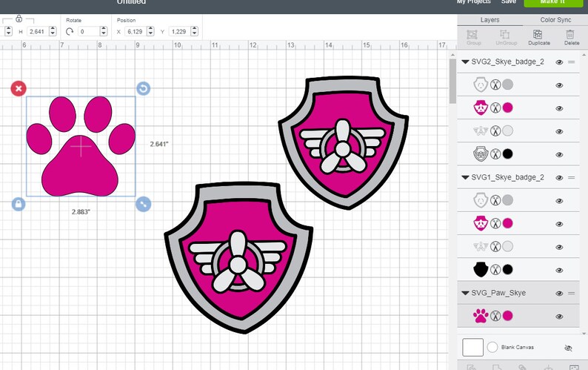588x370 pixels.
Task: Collapse the SVG_Paw_Skye group
Action: 465,293
